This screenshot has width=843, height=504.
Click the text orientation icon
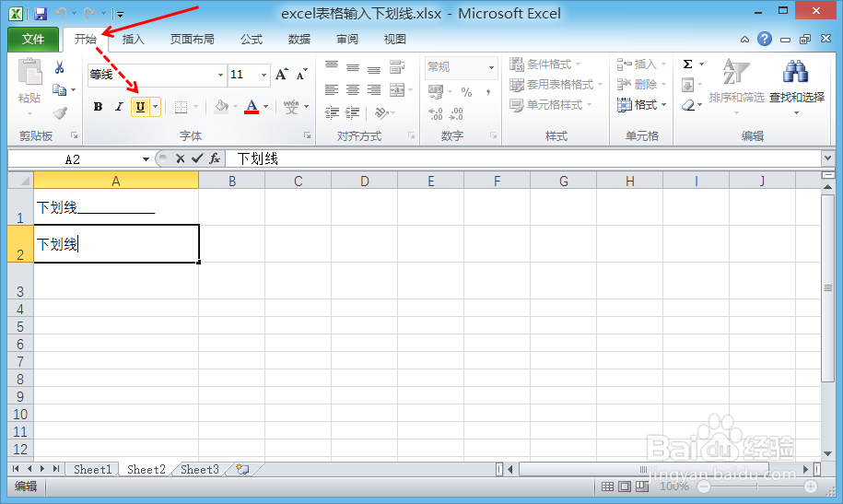[x=381, y=112]
